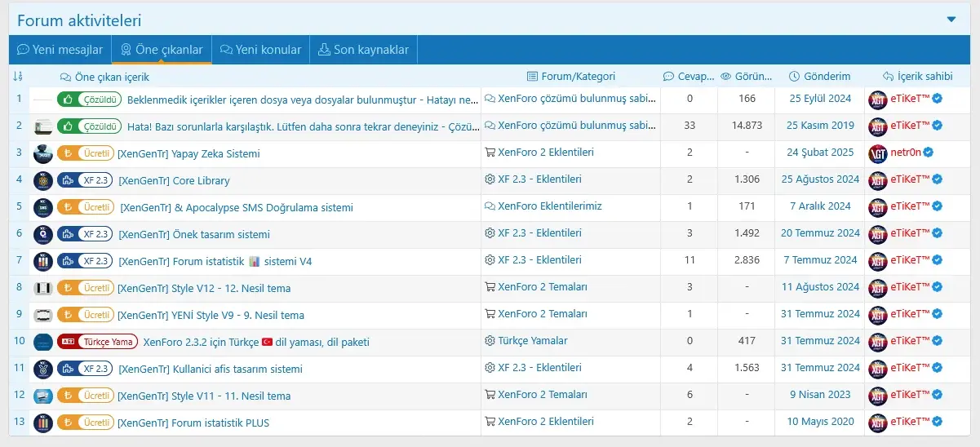Image resolution: width=980 pixels, height=447 pixels.
Task: Open XenForo 2 Temaları category for Style V12
Action: click(542, 286)
